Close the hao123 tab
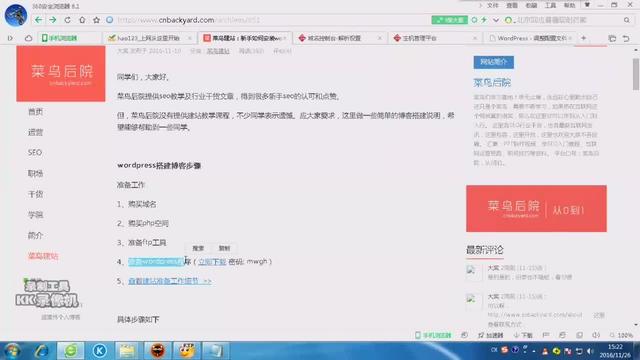This screenshot has width=640, height=360. [x=189, y=38]
